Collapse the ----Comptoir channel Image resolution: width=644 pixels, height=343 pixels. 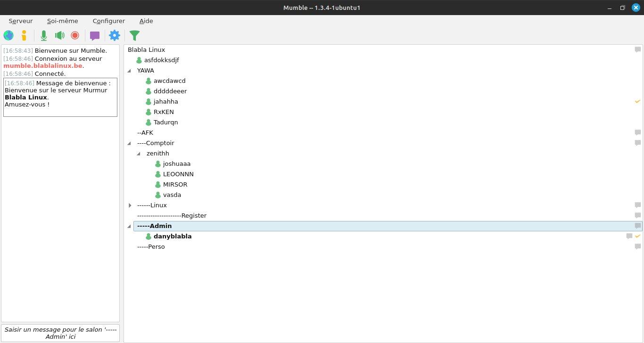click(x=130, y=143)
